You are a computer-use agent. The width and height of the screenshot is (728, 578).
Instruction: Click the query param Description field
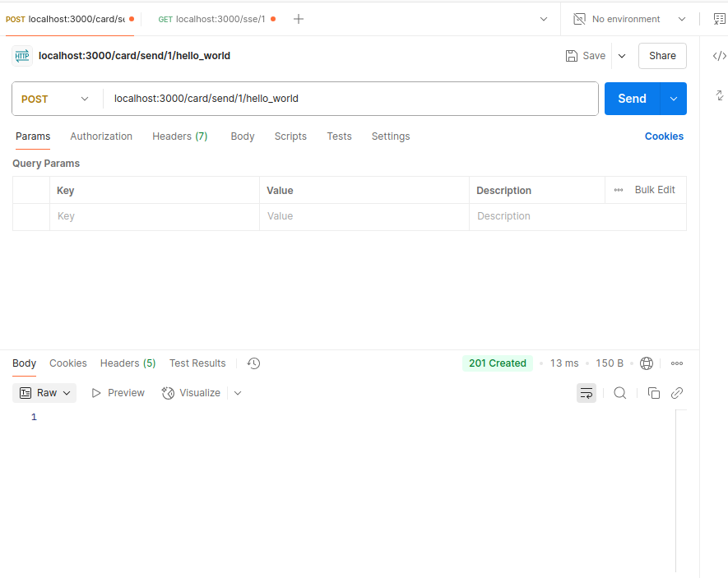pyautogui.click(x=578, y=216)
